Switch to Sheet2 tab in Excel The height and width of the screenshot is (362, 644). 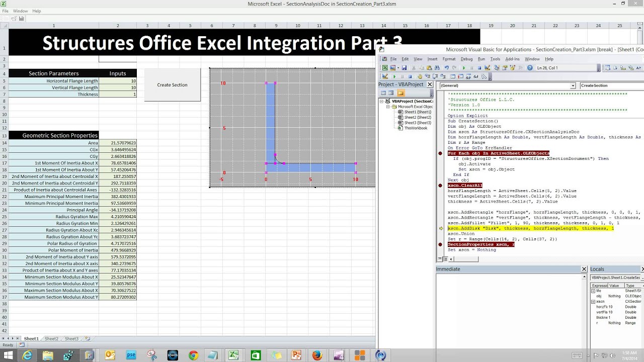tap(51, 339)
